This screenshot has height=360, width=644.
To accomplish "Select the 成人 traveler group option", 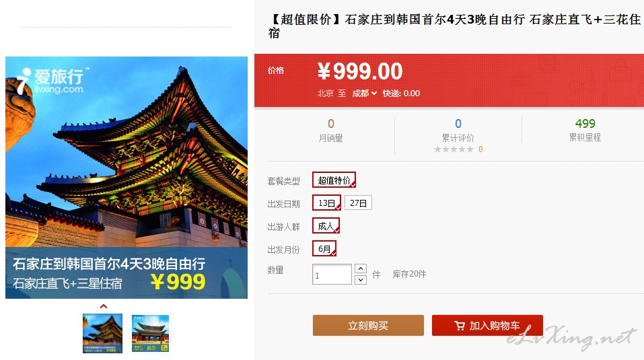I will [326, 226].
